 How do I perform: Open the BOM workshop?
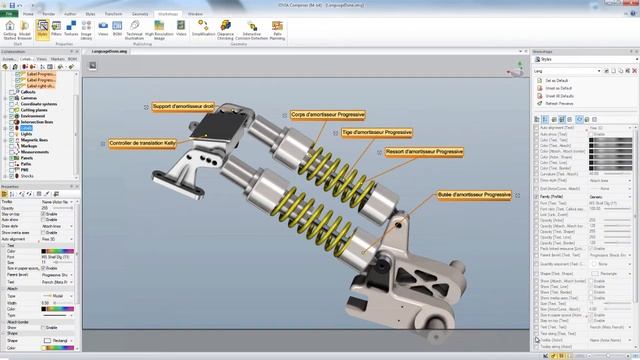pyautogui.click(x=117, y=29)
